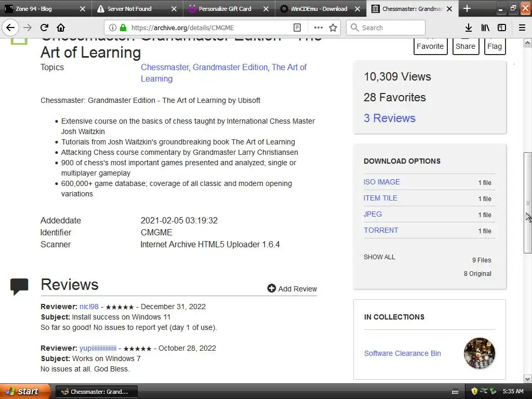Screen dimensions: 532x399
Task: Click the 10,309 Views text
Action: click(397, 77)
